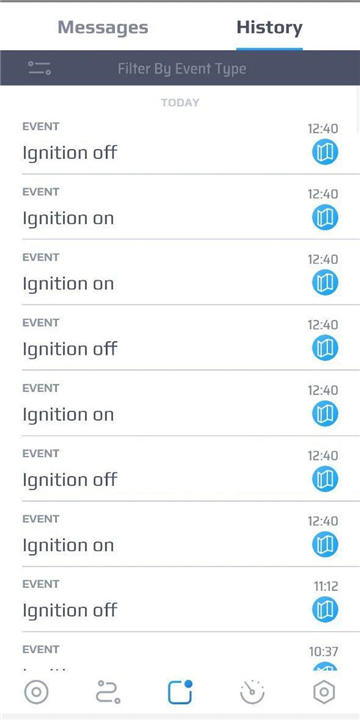Screen dimensions: 360x720
Task: Open map icon of the 10:37 event
Action: tap(325, 667)
